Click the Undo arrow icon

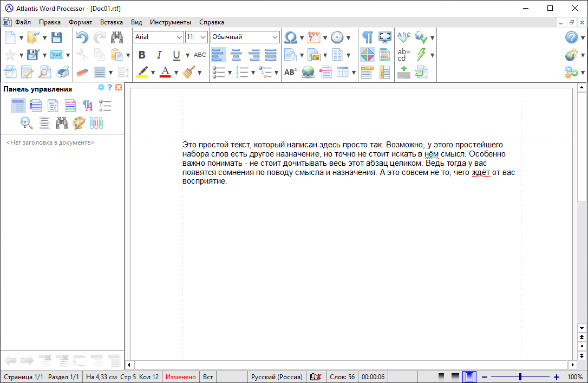pos(81,37)
